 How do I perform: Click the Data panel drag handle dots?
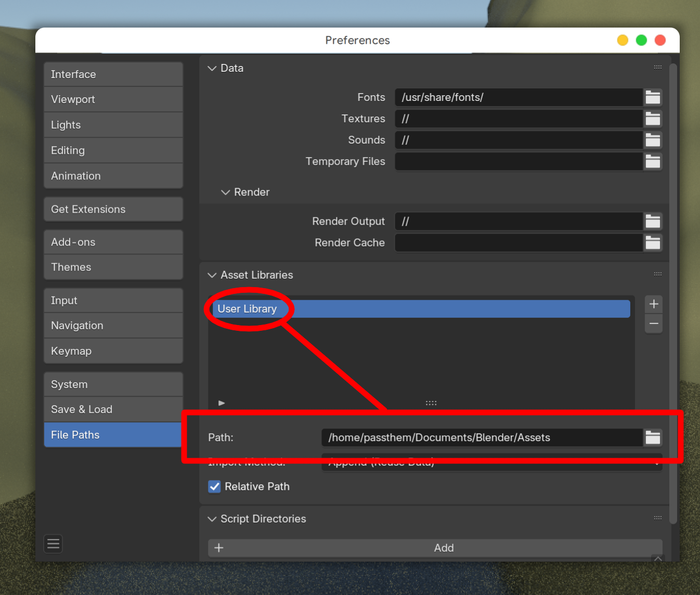(x=658, y=67)
